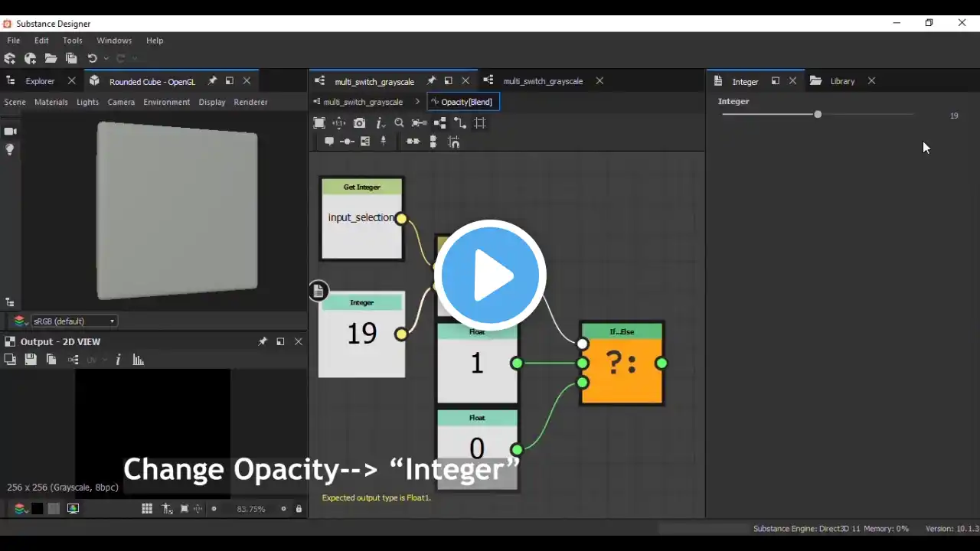Toggle pin on Rounded Cube 3D view panel
This screenshot has height=551, width=980.
[212, 81]
